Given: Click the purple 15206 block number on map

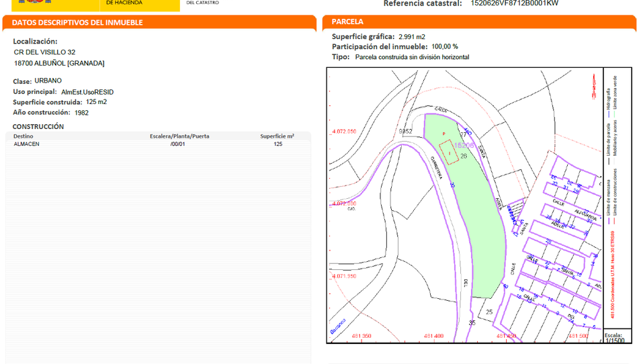Looking at the screenshot, I should [x=464, y=145].
